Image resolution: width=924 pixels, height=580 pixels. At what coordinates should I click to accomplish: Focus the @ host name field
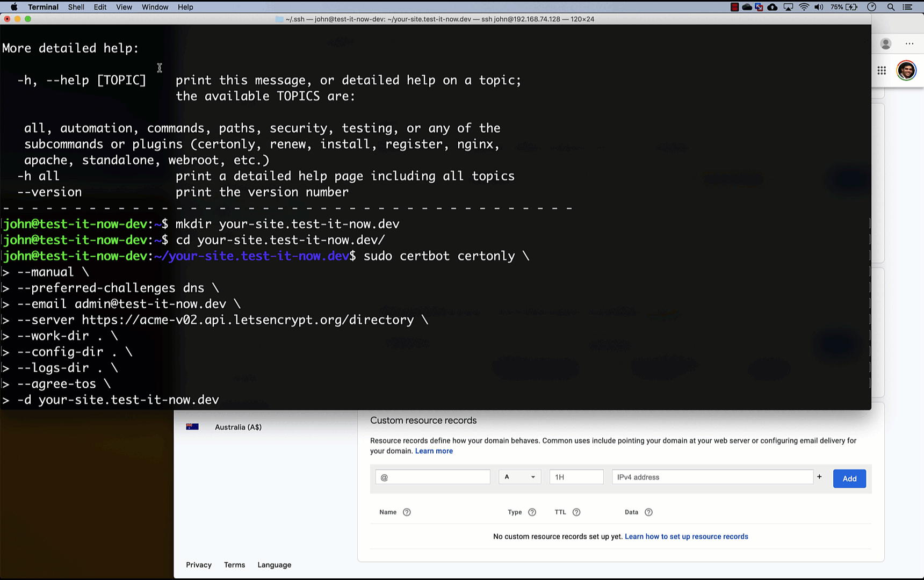tap(433, 477)
